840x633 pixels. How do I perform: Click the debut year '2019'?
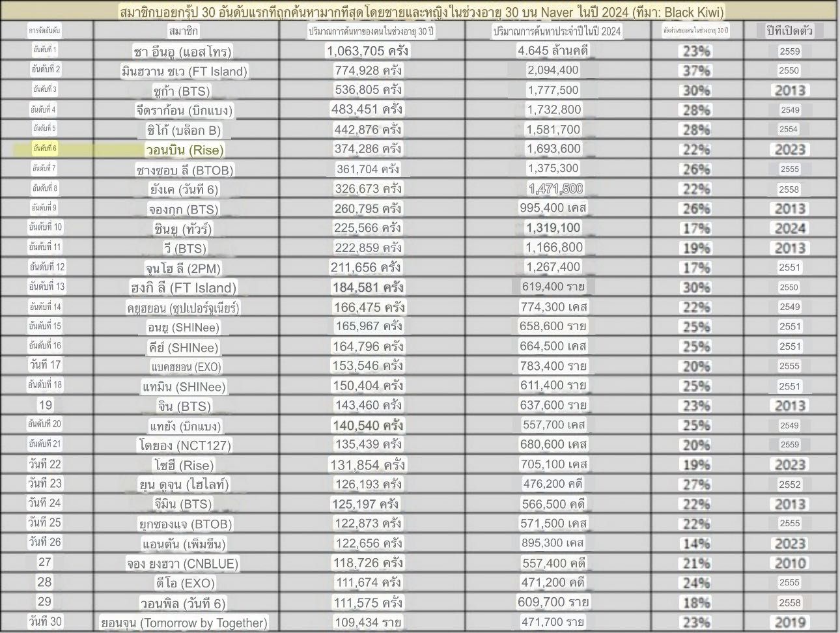pos(790,623)
